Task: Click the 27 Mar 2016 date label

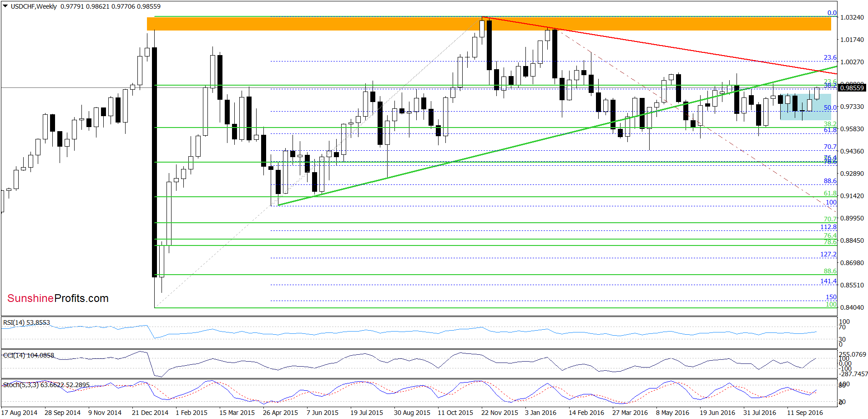Action: click(x=630, y=413)
